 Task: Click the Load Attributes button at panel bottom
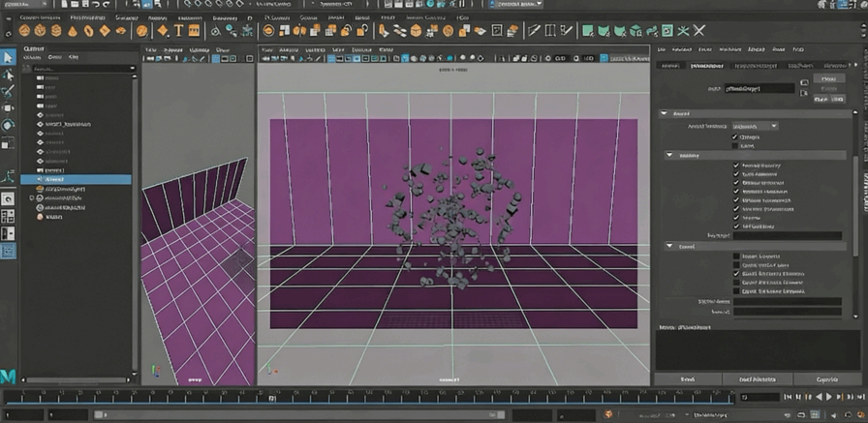[759, 379]
